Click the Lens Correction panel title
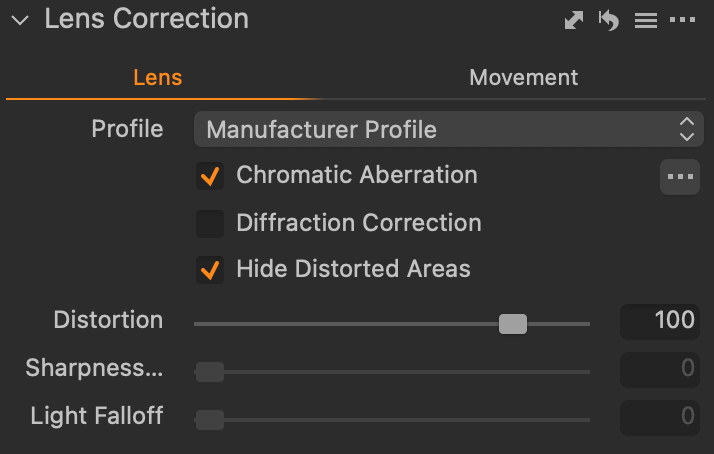714x454 pixels. (x=147, y=19)
